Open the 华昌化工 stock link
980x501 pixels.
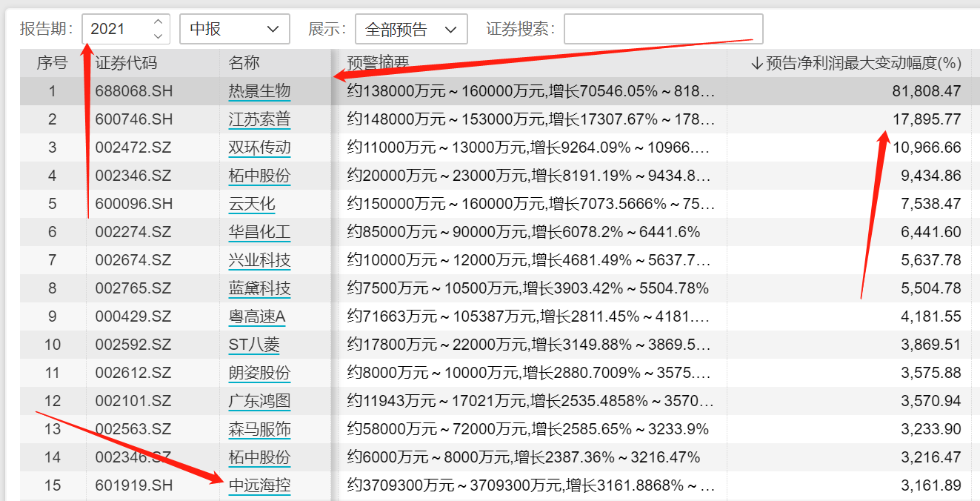(x=259, y=232)
